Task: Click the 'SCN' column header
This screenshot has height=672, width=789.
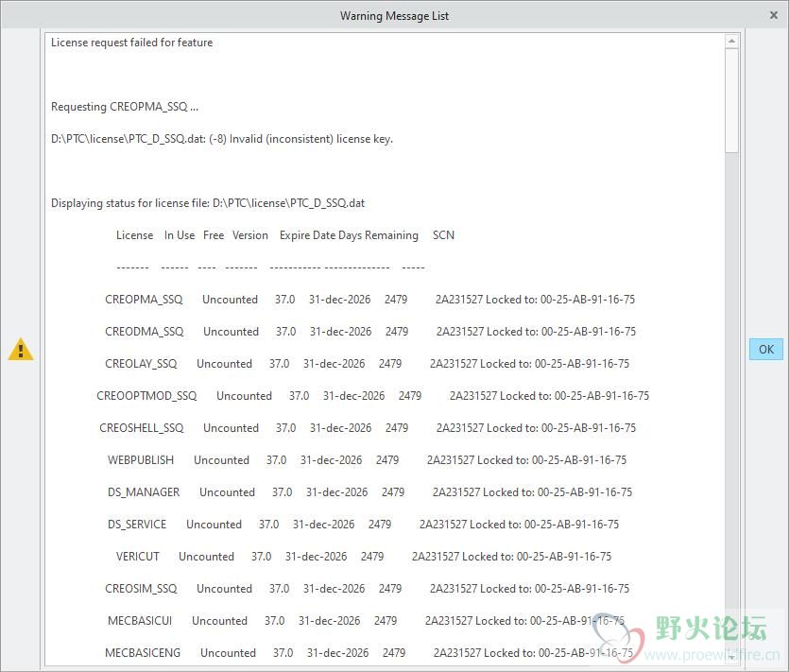Action: (443, 235)
